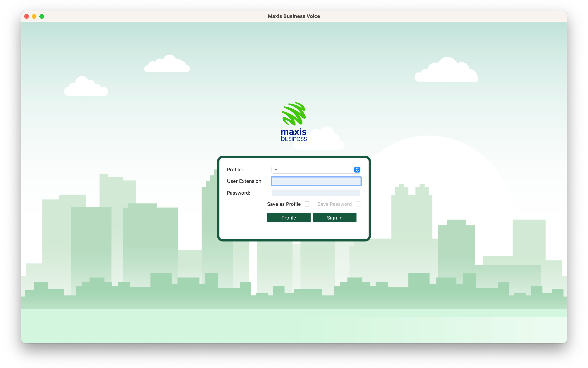Enable the Save as Profile checkbox
This screenshot has width=588, height=368.
(307, 204)
